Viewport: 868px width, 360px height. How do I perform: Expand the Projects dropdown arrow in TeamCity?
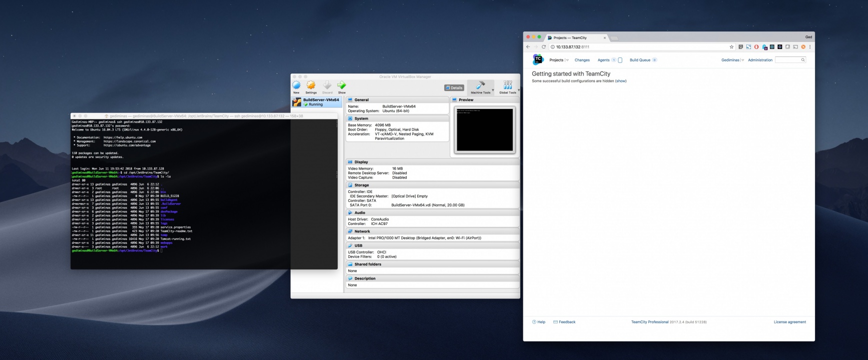click(567, 60)
